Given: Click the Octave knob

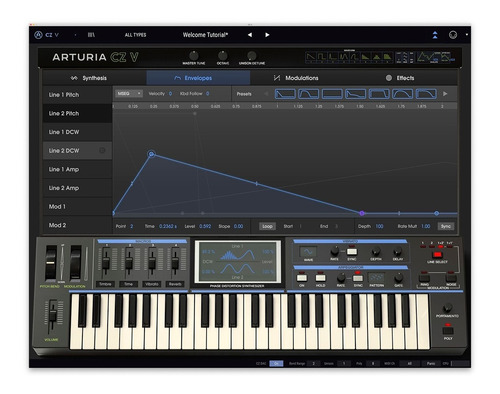Looking at the screenshot, I should (x=223, y=55).
